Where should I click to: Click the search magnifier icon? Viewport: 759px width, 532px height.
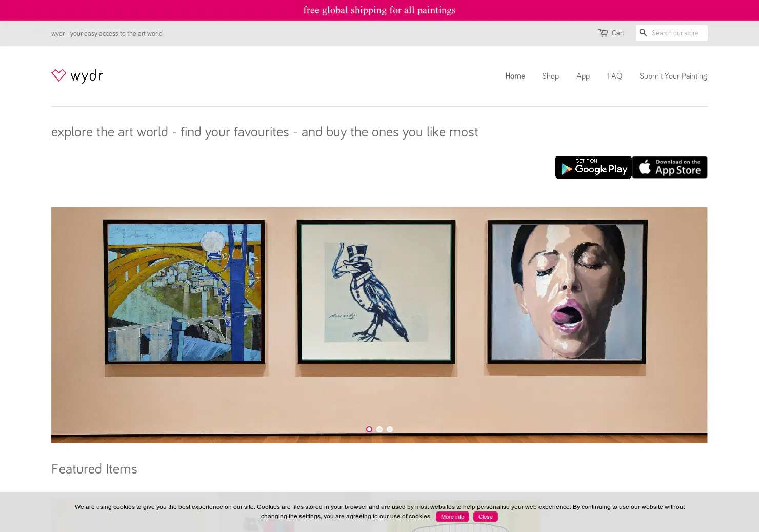point(643,33)
